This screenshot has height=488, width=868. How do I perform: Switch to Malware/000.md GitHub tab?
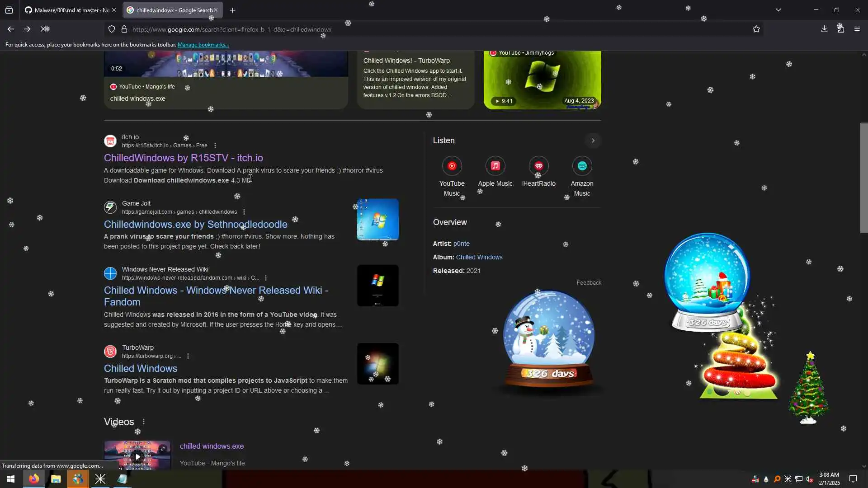coord(68,10)
